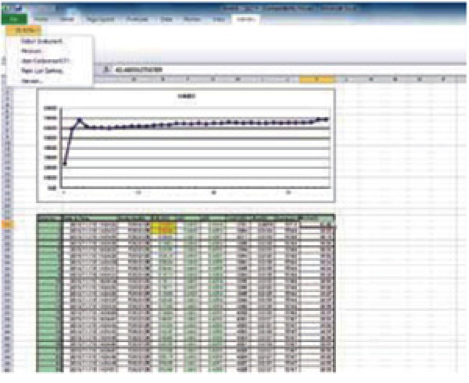Open the green File tab
469x383 pixels.
[14, 19]
